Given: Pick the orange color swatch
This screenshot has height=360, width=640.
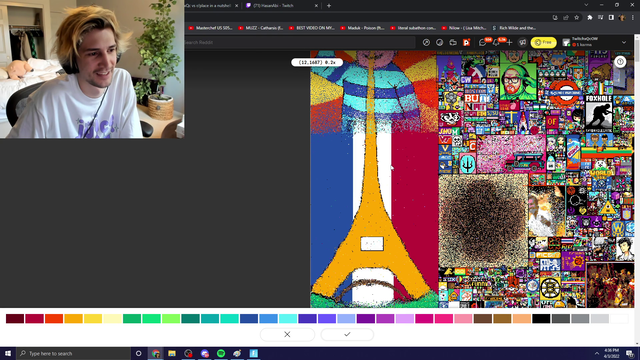Looking at the screenshot, I should [73, 318].
